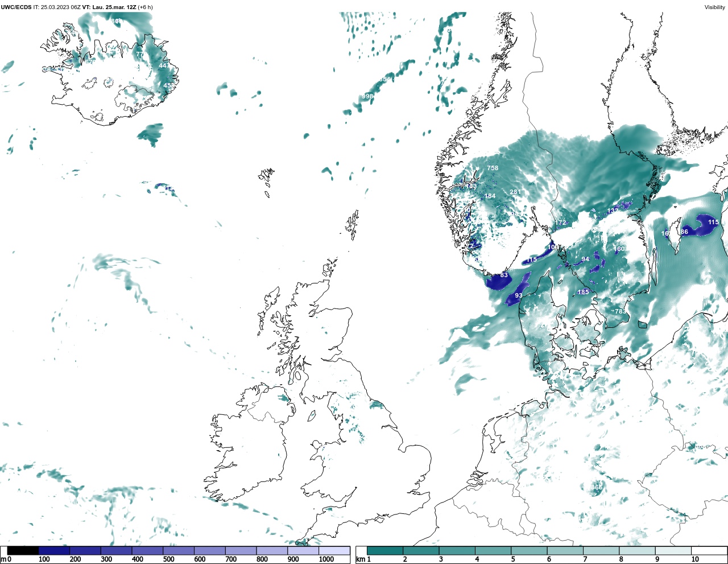Select the 1–2 km dark teal swatch
The width and height of the screenshot is (728, 564).
point(385,550)
